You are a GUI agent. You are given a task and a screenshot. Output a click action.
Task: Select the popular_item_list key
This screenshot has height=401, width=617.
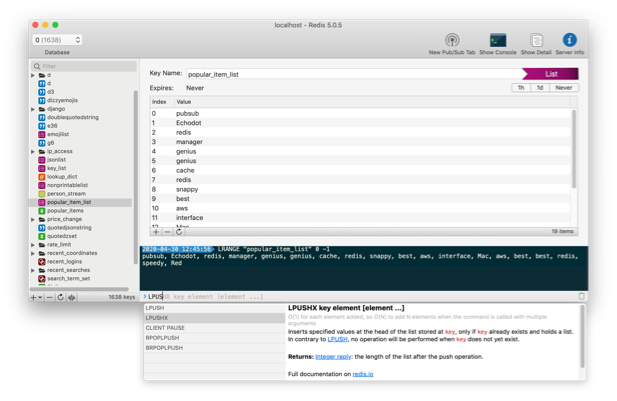tap(81, 202)
